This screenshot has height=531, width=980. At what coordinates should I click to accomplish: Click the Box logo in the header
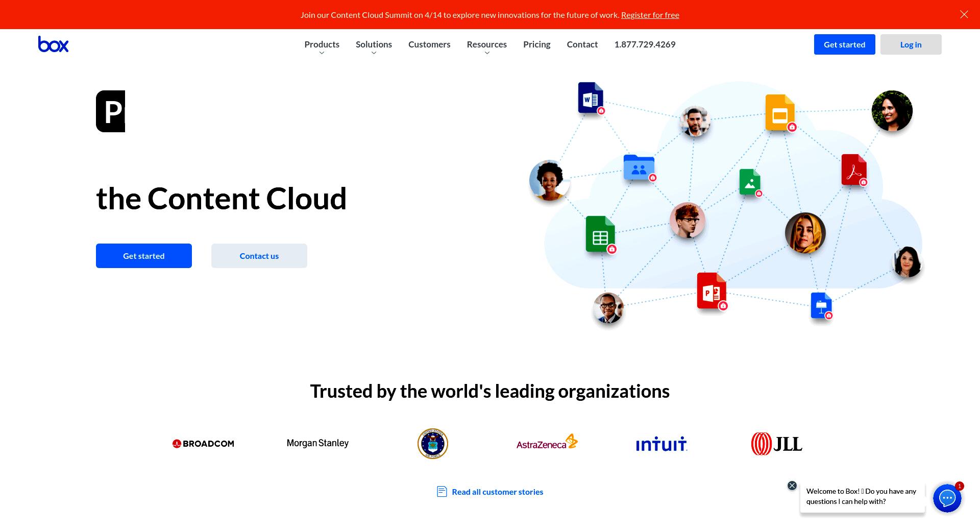pos(53,44)
